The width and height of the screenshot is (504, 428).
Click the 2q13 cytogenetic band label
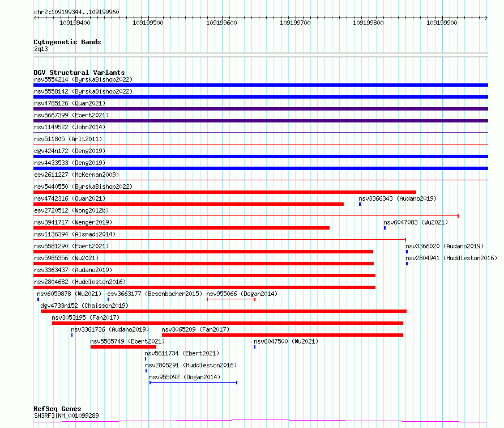coord(41,49)
